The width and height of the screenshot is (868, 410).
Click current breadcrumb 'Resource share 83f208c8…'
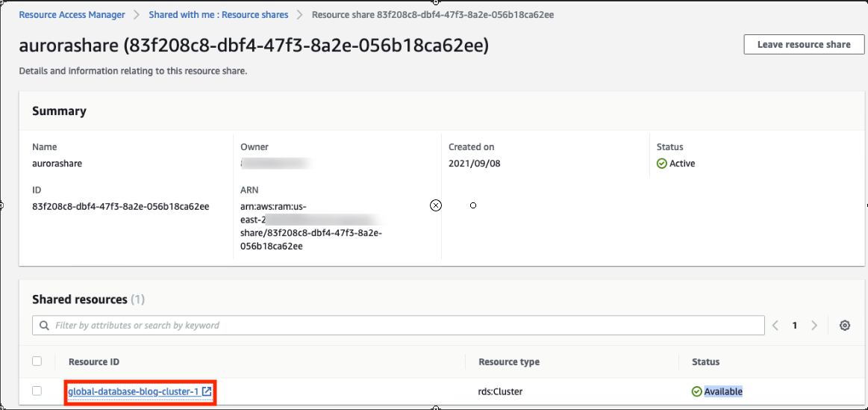(x=433, y=15)
